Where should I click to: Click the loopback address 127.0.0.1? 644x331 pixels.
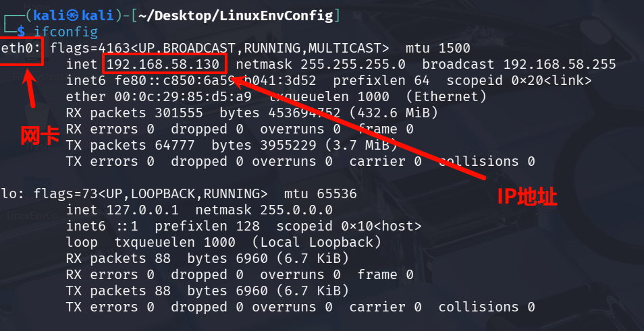click(138, 210)
